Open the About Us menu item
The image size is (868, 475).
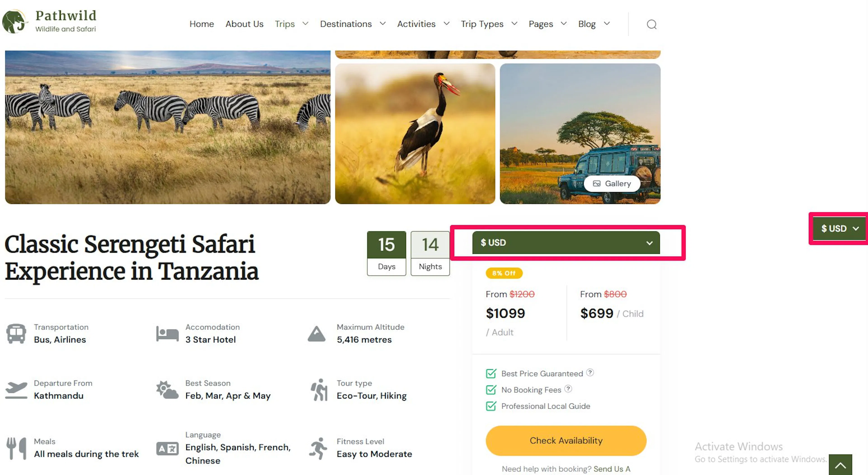pyautogui.click(x=244, y=24)
